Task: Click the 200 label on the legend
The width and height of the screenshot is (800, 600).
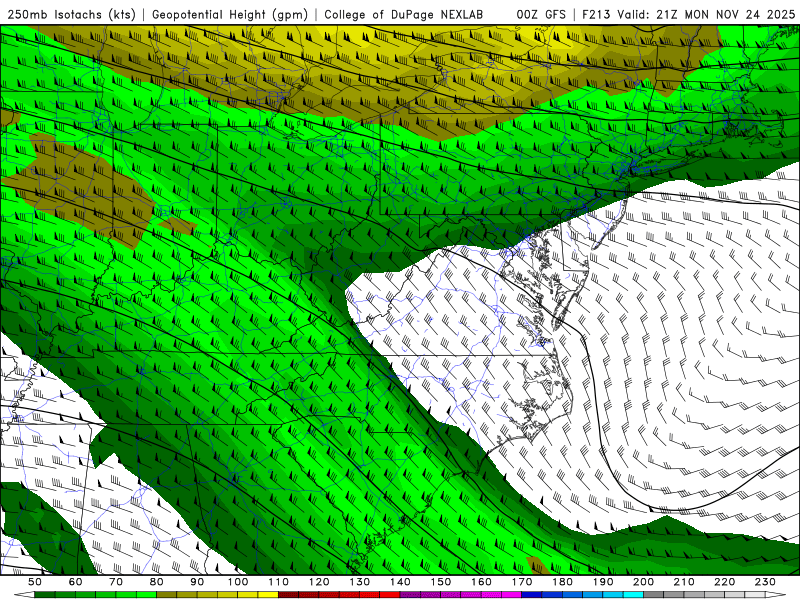Action: [644, 582]
